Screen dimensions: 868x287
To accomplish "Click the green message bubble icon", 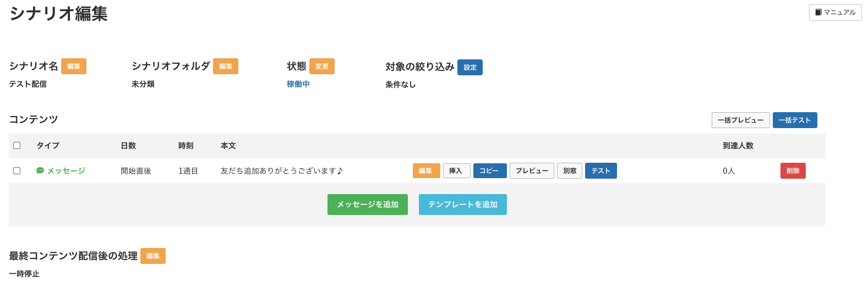I will (40, 171).
